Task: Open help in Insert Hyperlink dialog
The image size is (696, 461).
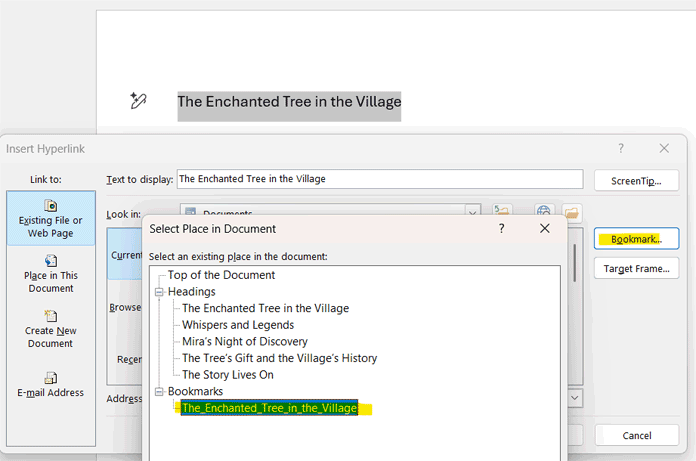Action: click(x=621, y=148)
